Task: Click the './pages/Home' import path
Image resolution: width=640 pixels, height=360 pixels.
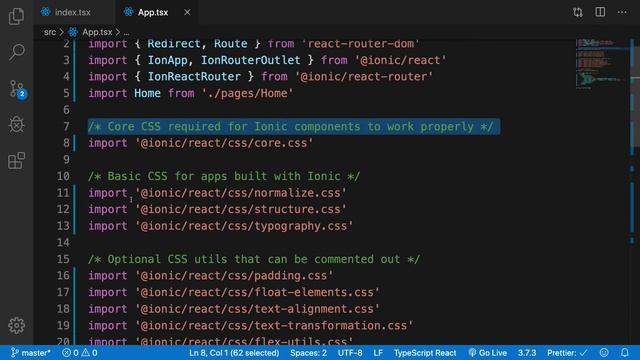Action: point(247,93)
